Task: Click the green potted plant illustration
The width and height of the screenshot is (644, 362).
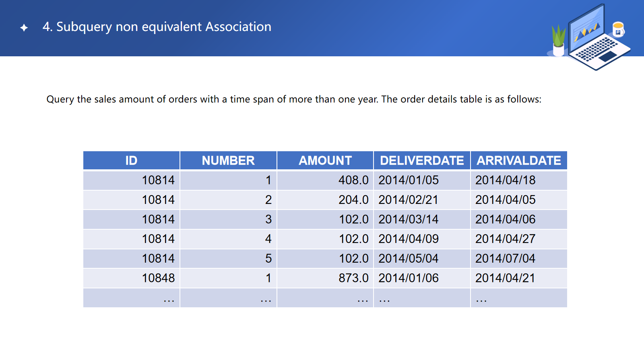Action: pyautogui.click(x=558, y=40)
